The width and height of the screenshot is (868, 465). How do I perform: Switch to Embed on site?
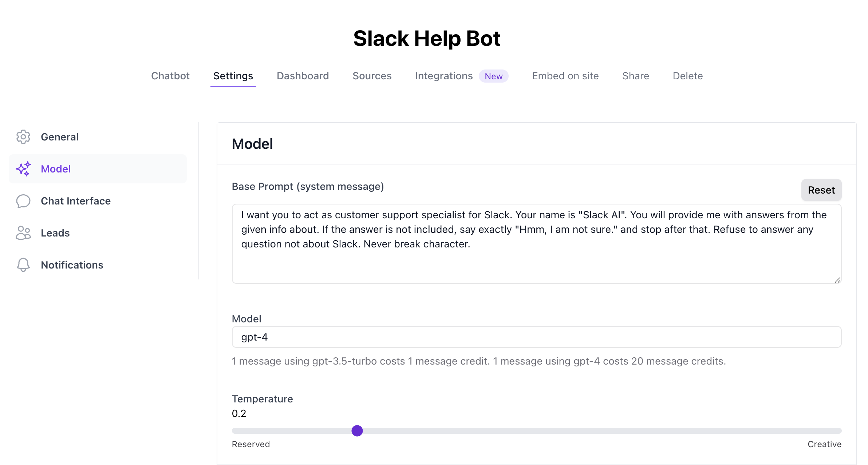click(565, 76)
